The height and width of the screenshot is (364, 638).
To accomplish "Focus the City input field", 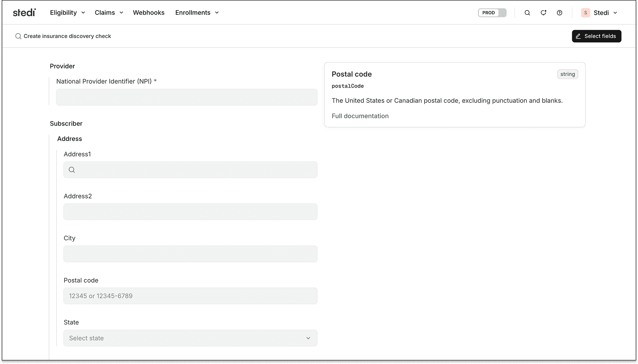I will pyautogui.click(x=190, y=254).
